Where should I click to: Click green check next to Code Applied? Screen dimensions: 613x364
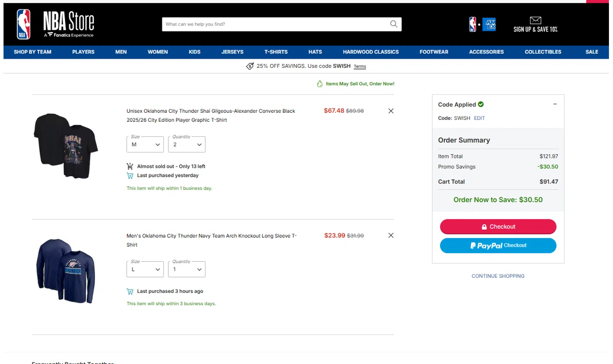(481, 104)
